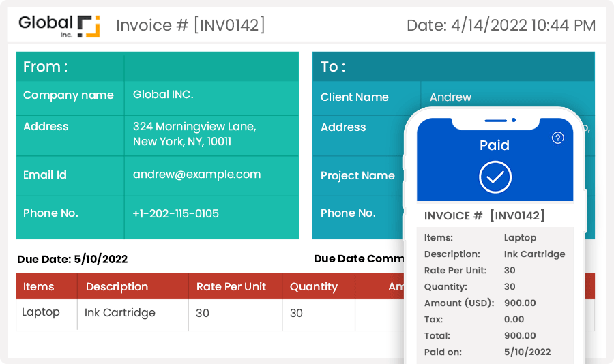This screenshot has height=364, width=614.
Task: Click the Items column header
Action: click(x=39, y=286)
